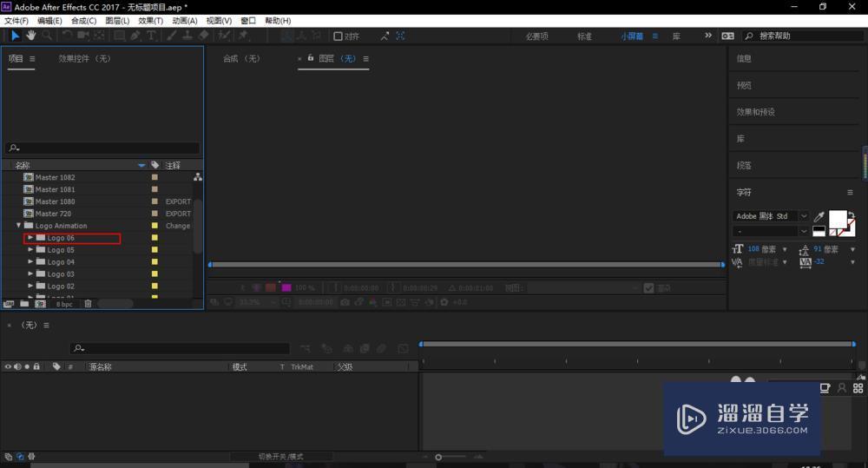Screen dimensions: 868x468
Task: Select the Hand tool
Action: 31,36
